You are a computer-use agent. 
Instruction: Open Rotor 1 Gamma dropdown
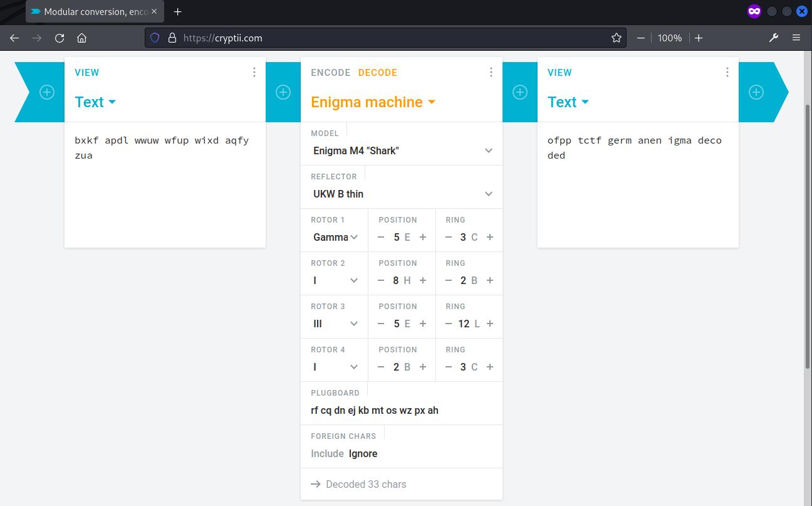click(335, 237)
